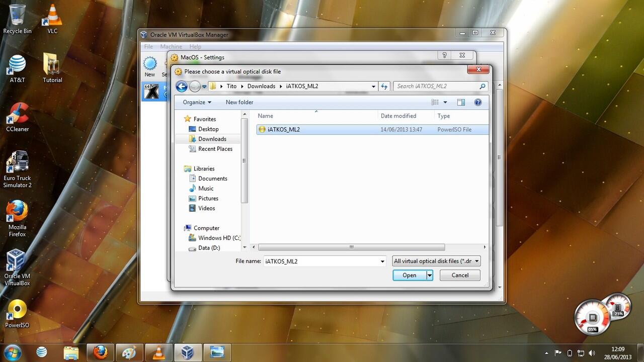Switch to Firefox in taskbar

coord(100,352)
